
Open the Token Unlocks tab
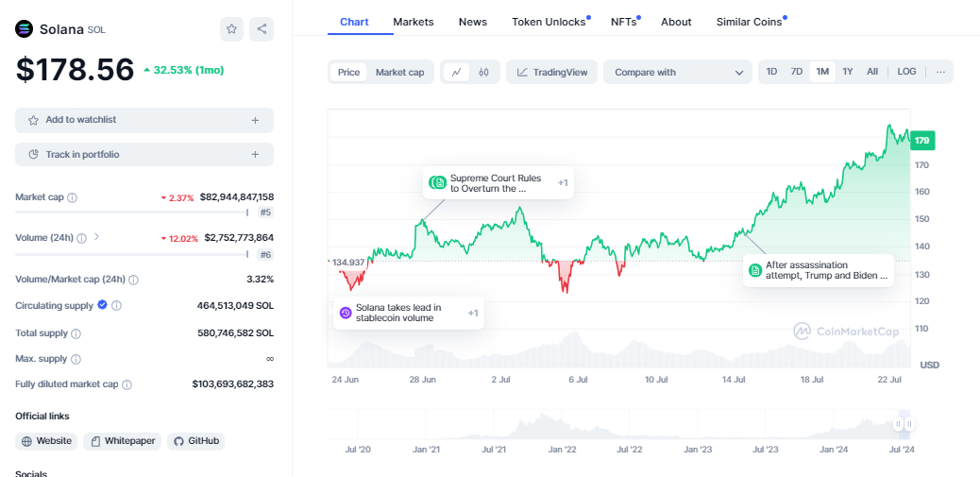tap(549, 22)
